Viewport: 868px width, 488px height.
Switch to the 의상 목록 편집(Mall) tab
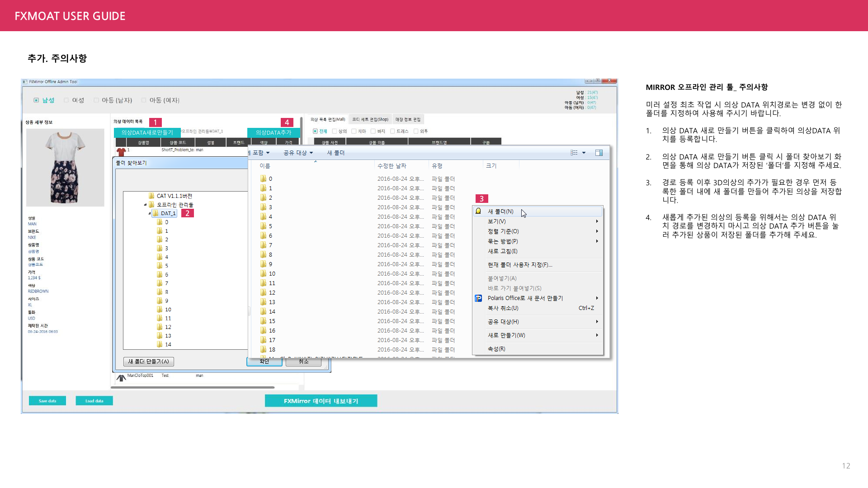(328, 120)
